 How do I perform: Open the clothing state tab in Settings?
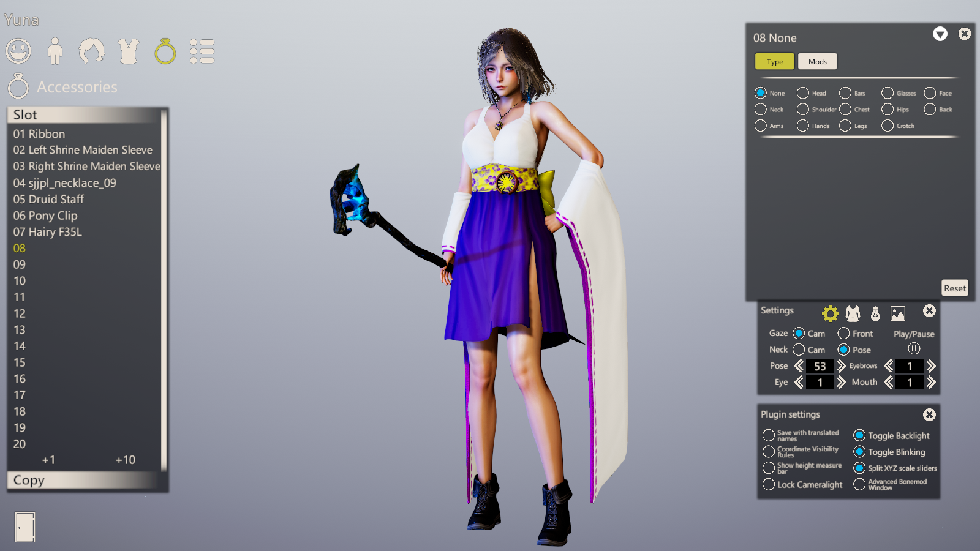point(853,314)
